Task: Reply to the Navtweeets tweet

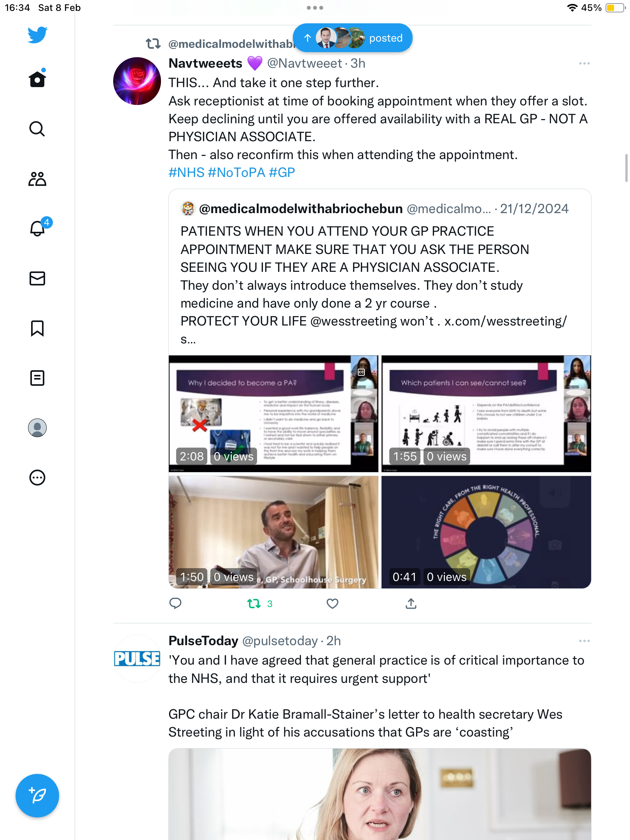Action: pyautogui.click(x=175, y=604)
